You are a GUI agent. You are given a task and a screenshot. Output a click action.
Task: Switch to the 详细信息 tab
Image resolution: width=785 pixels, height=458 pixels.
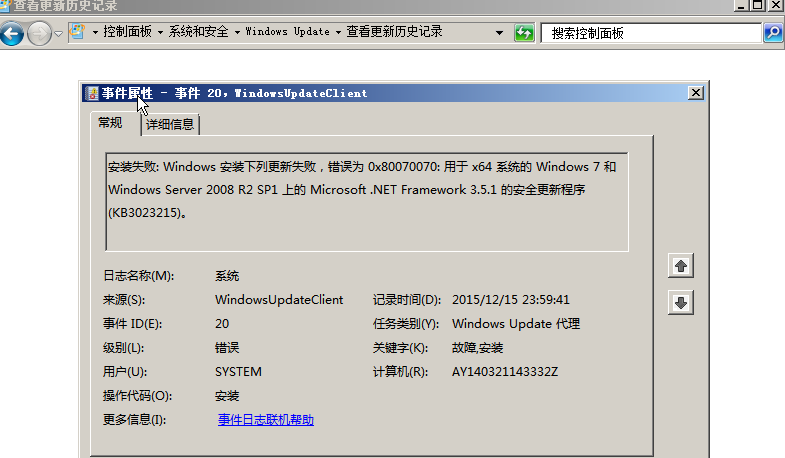pos(170,125)
